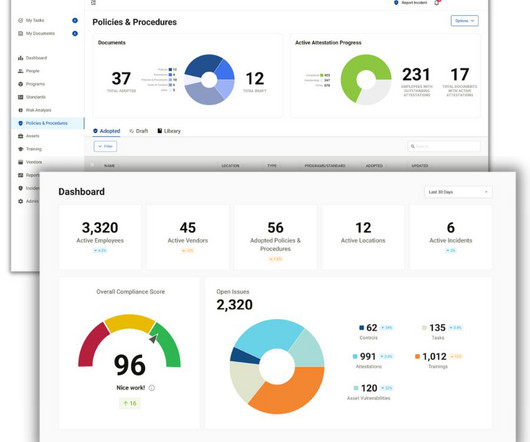This screenshot has height=442, width=530.
Task: Open the Training graduation cap icon
Action: pos(20,149)
